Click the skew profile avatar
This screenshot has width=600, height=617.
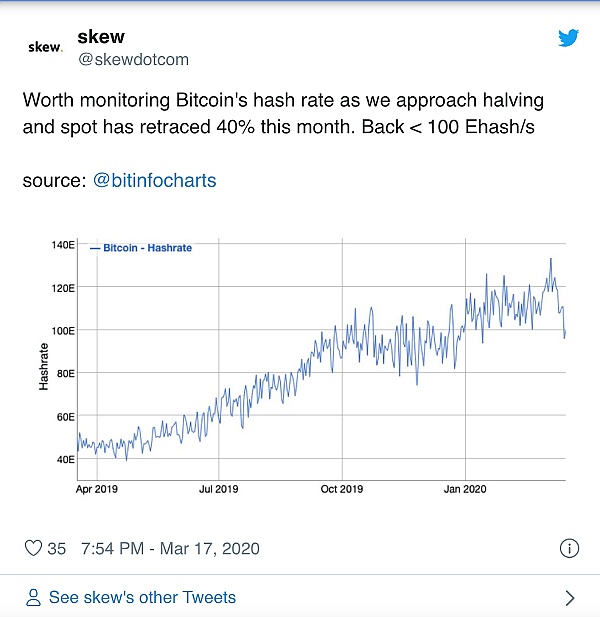(x=45, y=47)
